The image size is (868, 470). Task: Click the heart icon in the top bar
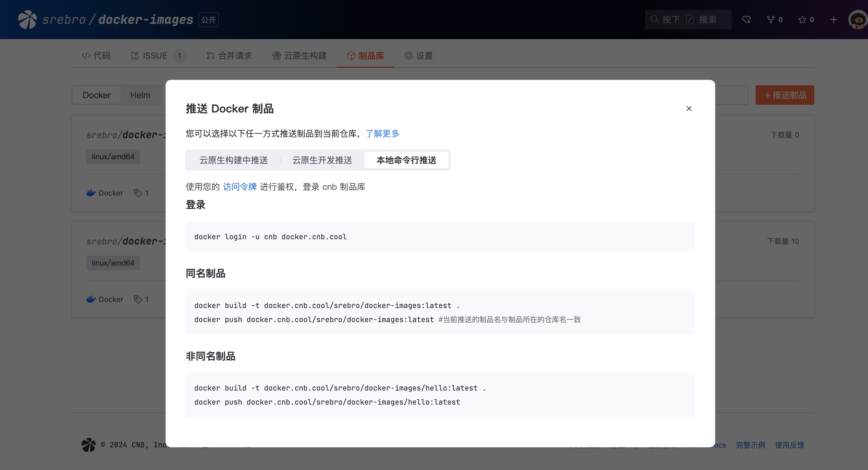click(x=747, y=19)
